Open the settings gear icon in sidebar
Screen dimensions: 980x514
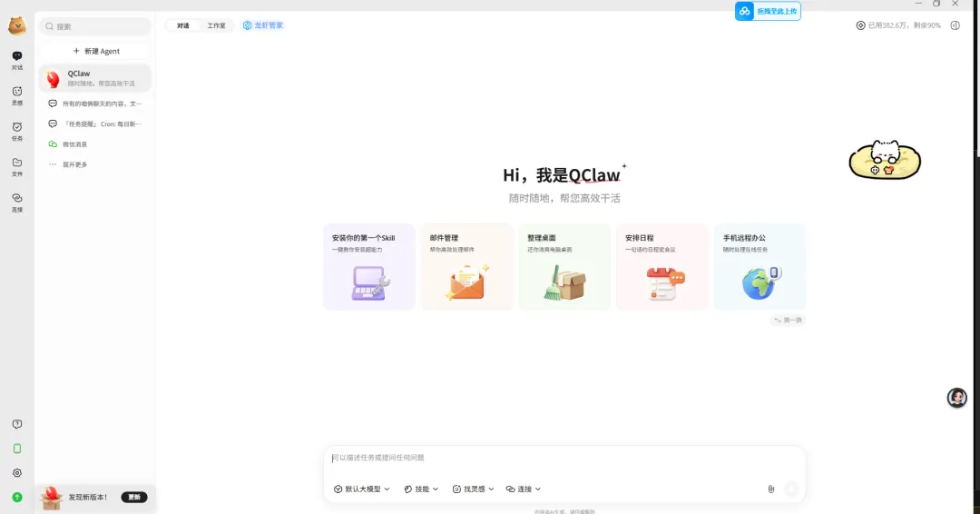click(x=17, y=473)
